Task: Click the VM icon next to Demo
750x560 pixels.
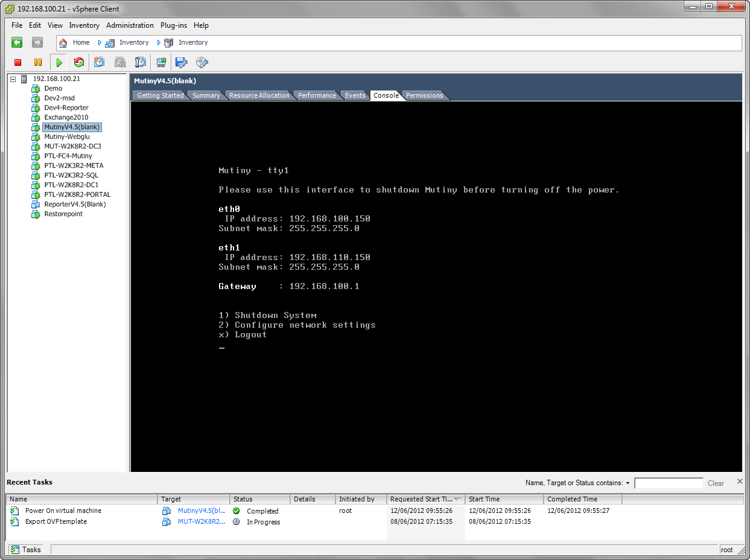Action: [36, 89]
